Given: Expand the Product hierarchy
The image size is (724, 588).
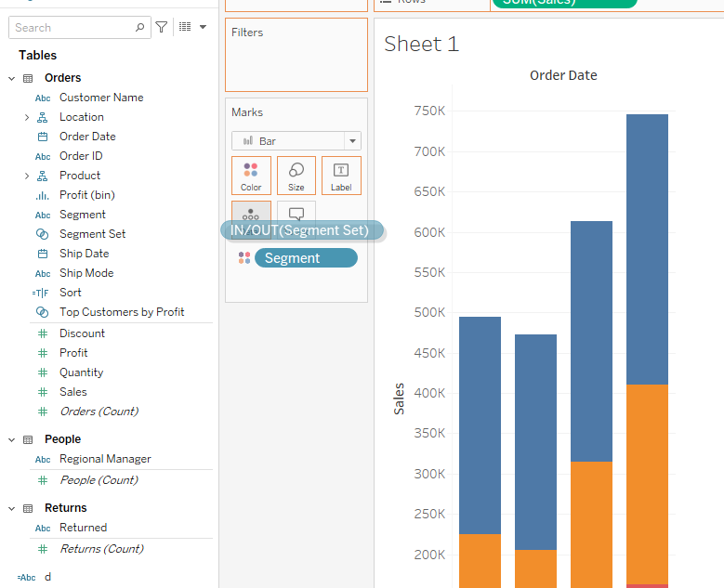Looking at the screenshot, I should 27,176.
